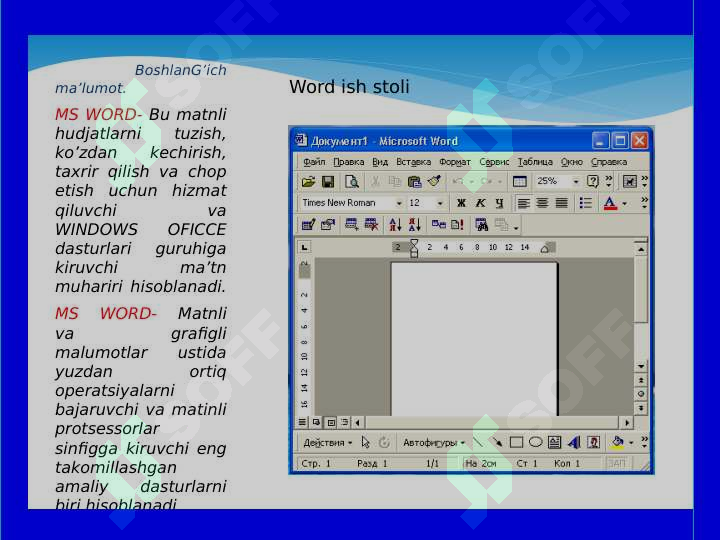Select the Oval drawing tool
The image size is (720, 540).
tap(535, 442)
